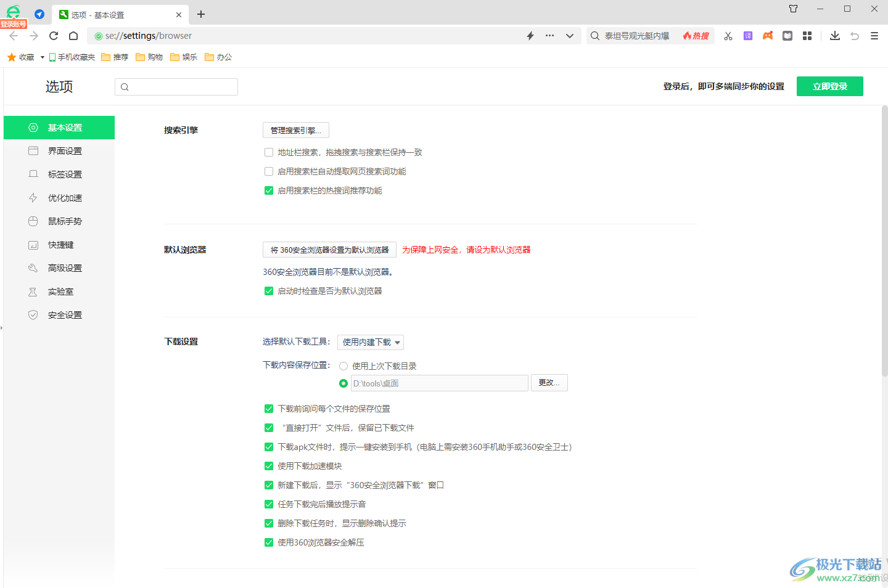Close the 选项 - 基本设置 tab

tap(179, 15)
